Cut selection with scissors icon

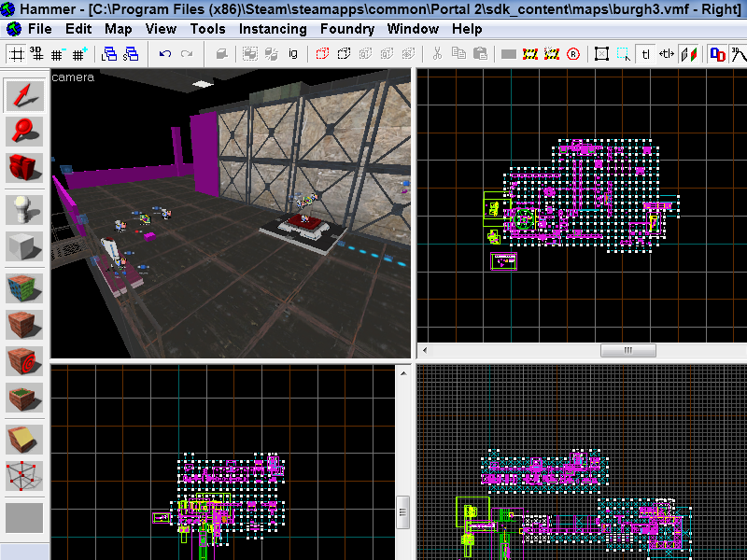pyautogui.click(x=437, y=54)
